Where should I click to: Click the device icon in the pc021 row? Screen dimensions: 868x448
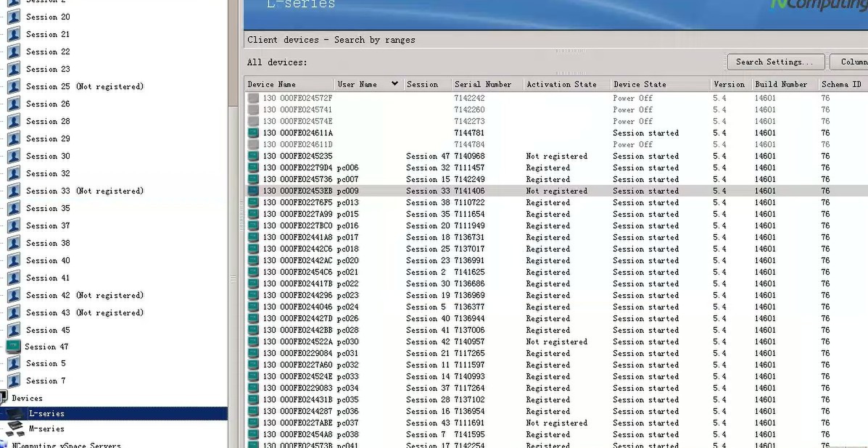(x=253, y=272)
